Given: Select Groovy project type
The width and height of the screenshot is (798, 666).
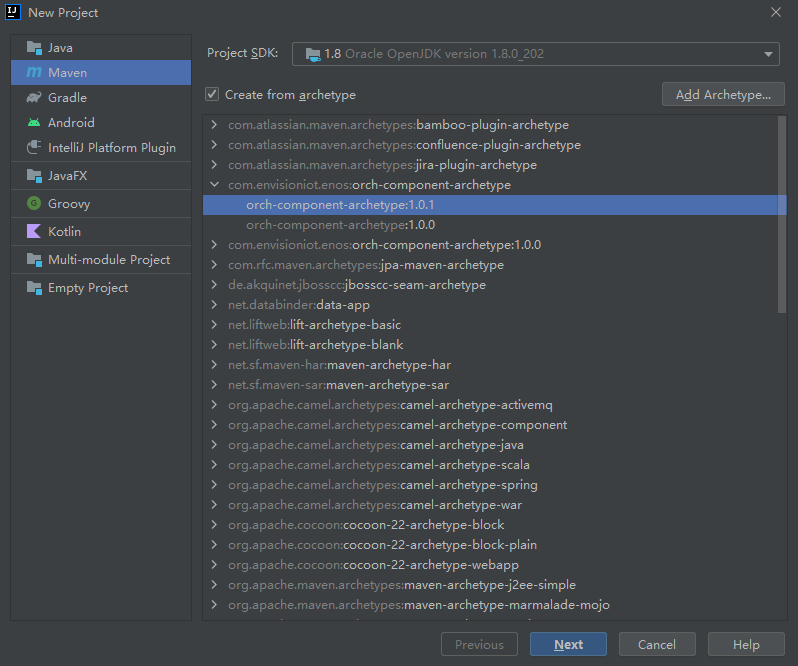Looking at the screenshot, I should pos(101,204).
